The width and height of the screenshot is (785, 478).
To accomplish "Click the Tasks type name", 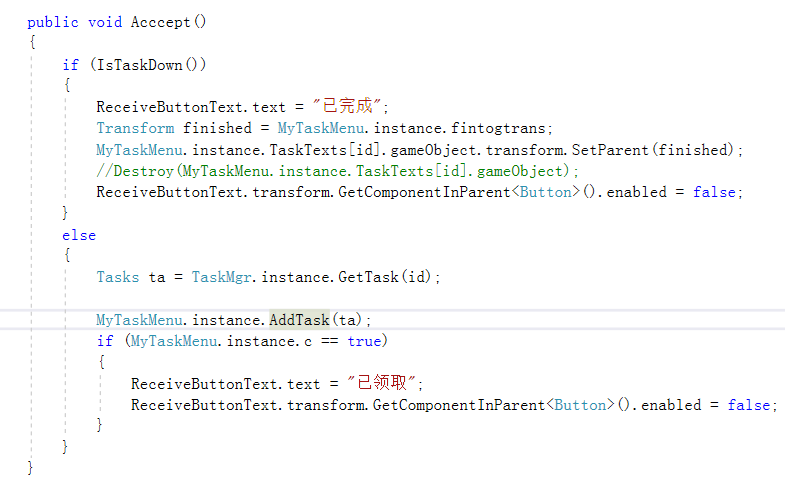I will [118, 277].
